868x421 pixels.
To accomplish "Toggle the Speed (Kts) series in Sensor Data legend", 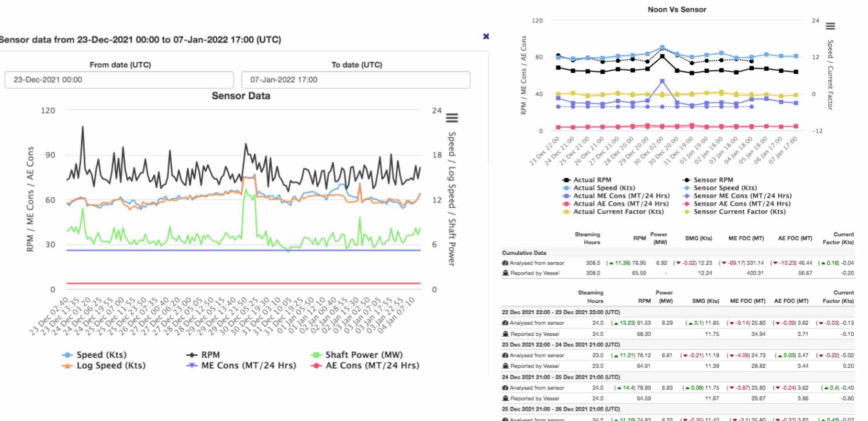I will 94,355.
